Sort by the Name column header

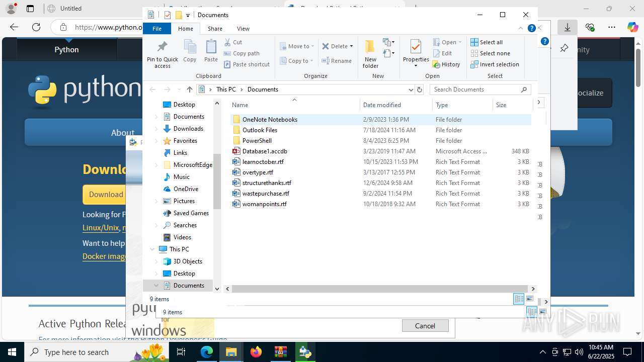coord(294,105)
